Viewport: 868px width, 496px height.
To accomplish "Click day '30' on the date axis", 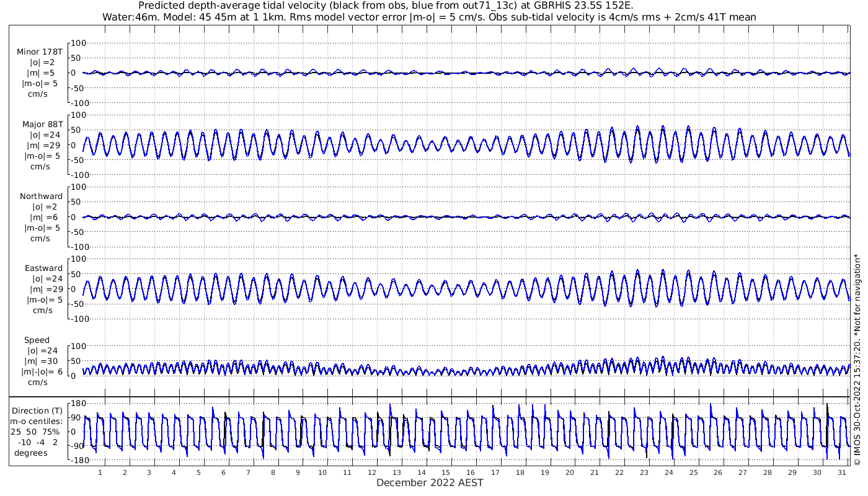I will [817, 472].
